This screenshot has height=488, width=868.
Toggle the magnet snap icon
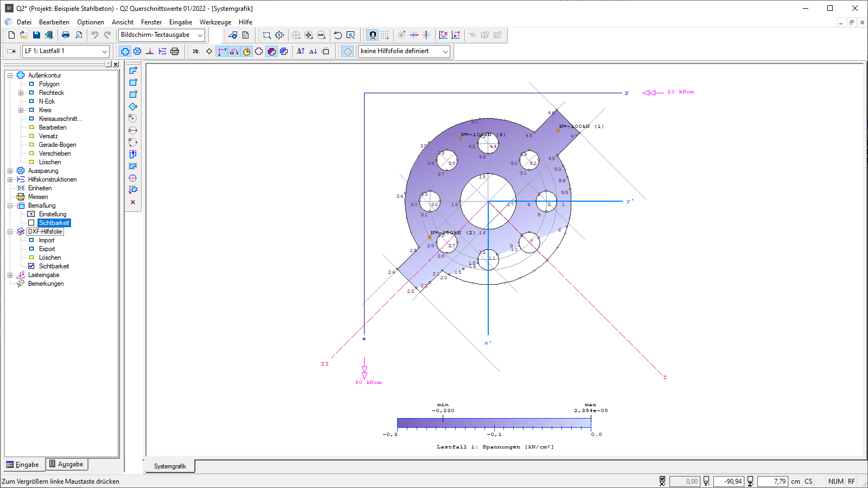tap(373, 35)
